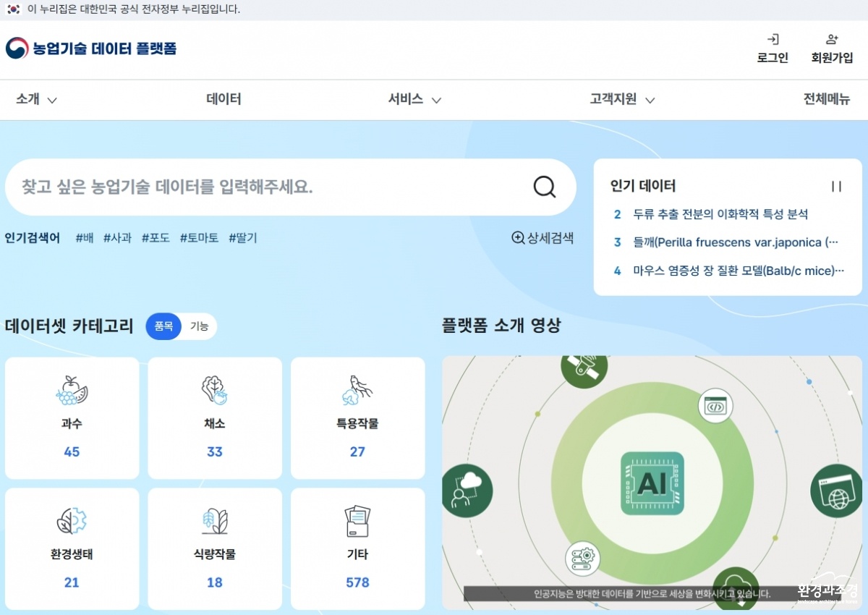
Task: Select the #배 popular keyword
Action: point(85,237)
